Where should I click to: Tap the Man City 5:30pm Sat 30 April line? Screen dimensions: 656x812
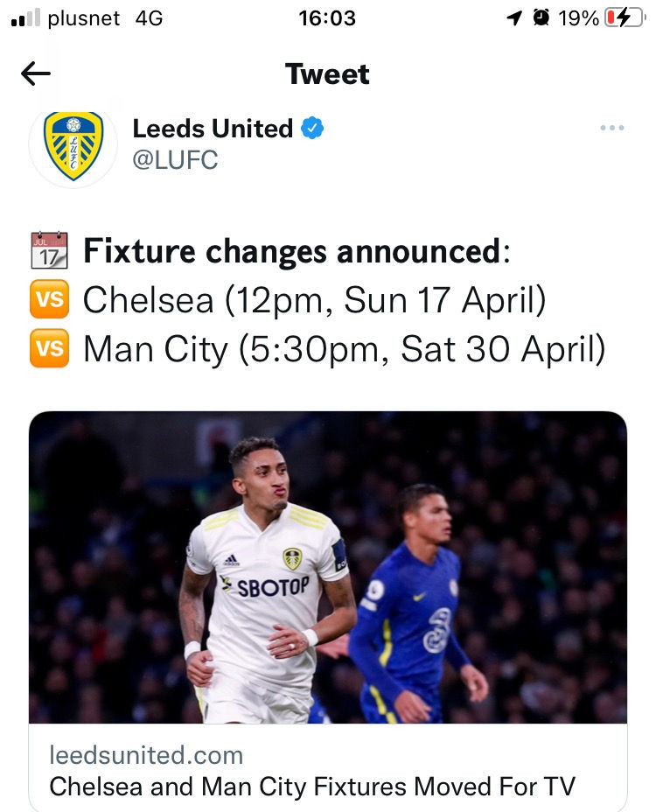pyautogui.click(x=344, y=350)
